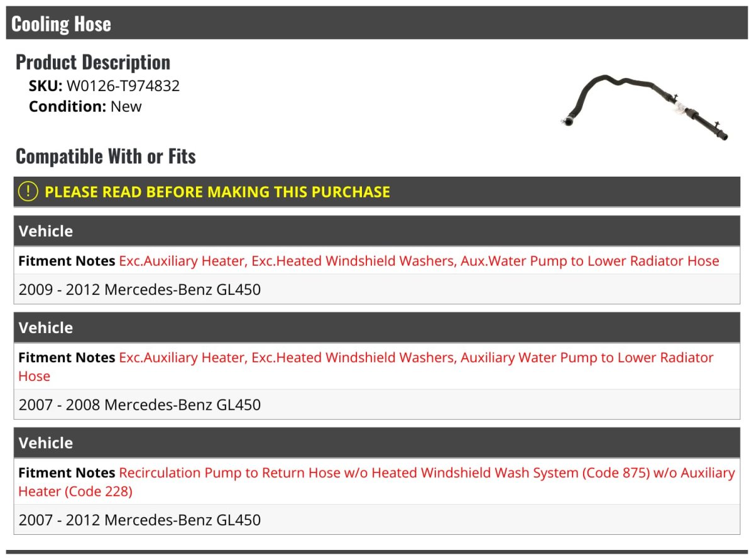The image size is (754, 560).
Task: Click the yellow exclamation warning icon
Action: tap(28, 192)
